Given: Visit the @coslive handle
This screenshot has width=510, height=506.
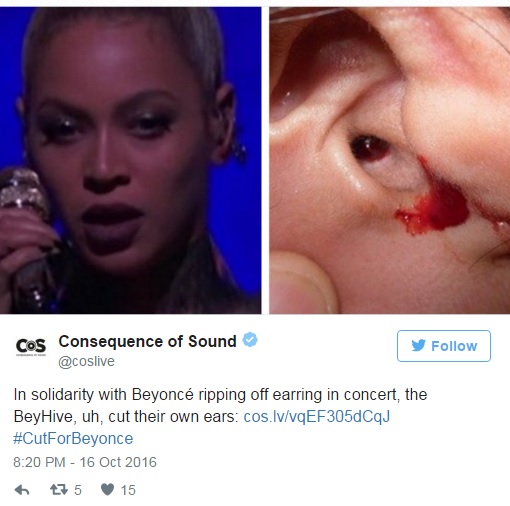Looking at the screenshot, I should click(86, 361).
